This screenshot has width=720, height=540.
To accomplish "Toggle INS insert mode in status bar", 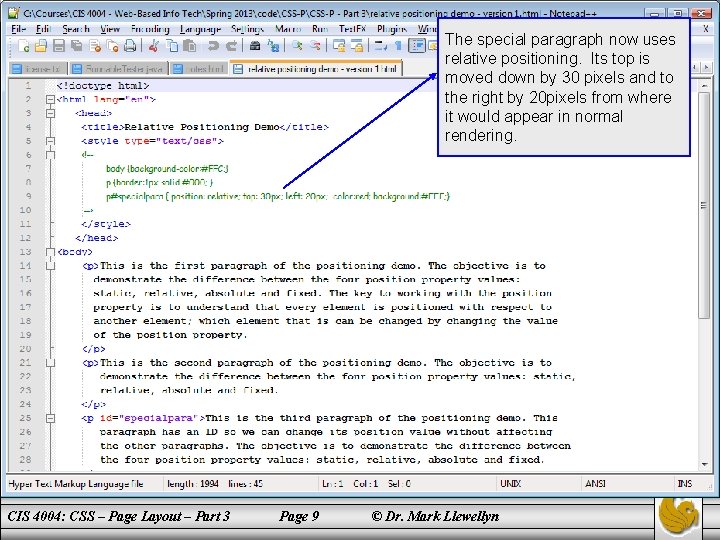I will coord(684,484).
